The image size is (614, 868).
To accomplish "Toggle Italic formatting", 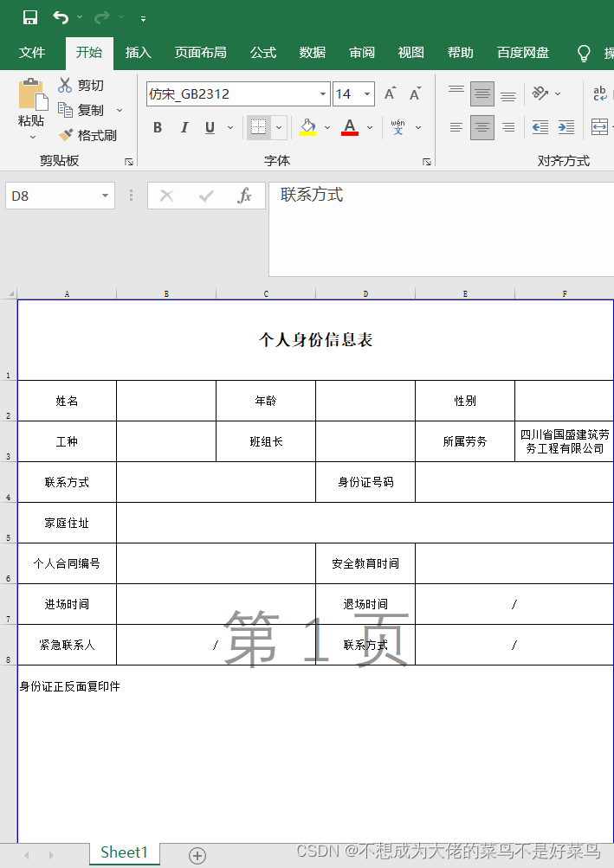I will click(184, 128).
